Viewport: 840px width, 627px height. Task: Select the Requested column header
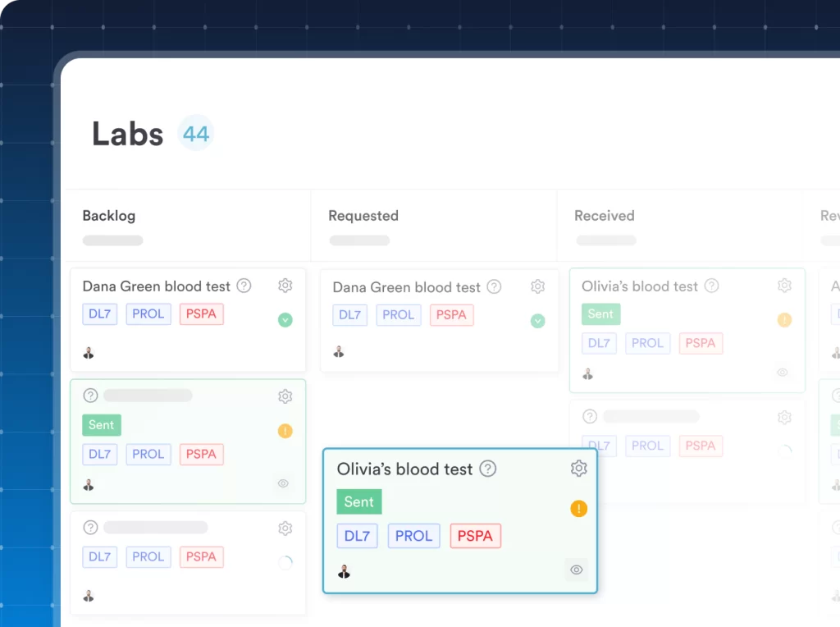pos(363,216)
